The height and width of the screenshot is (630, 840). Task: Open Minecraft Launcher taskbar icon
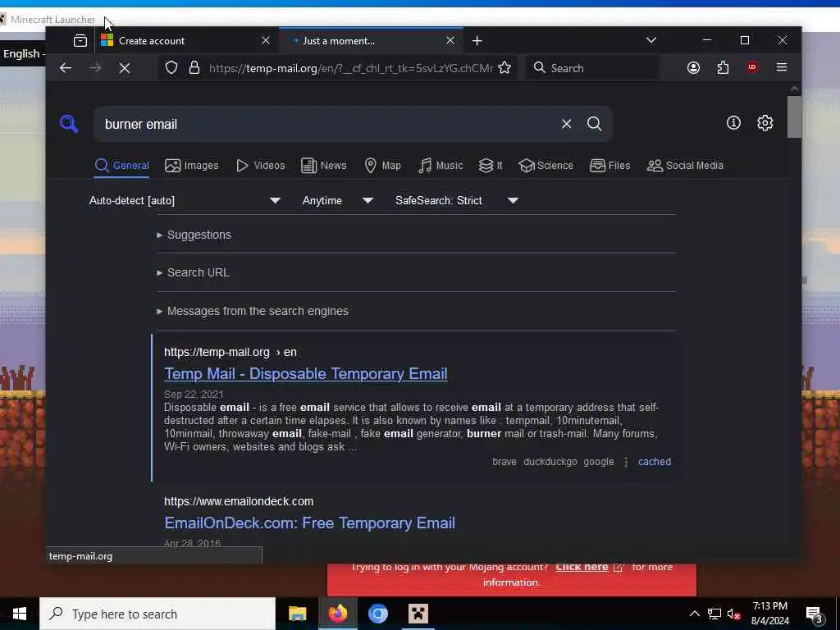pyautogui.click(x=418, y=614)
